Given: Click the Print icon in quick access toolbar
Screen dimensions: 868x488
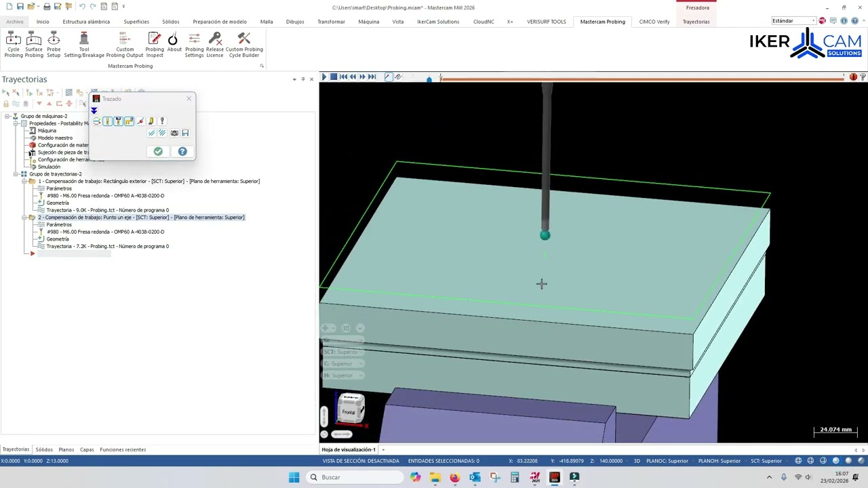Looking at the screenshot, I should (47, 7).
